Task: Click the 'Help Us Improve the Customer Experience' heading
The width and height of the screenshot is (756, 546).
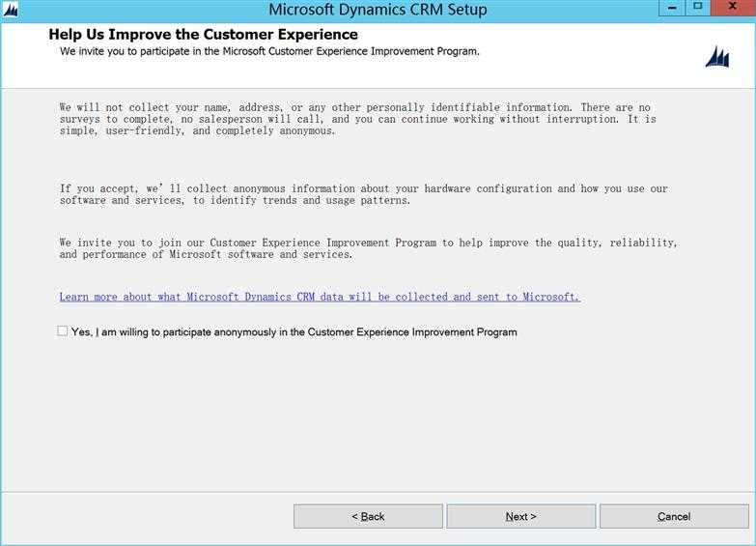Action: pos(203,35)
